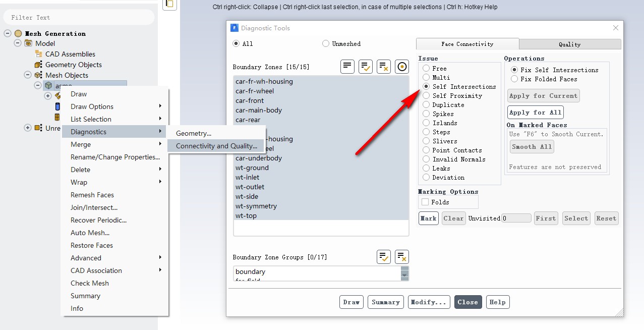Click the asmo mesh object cube icon
This screenshot has width=644, height=330.
click(x=48, y=86)
